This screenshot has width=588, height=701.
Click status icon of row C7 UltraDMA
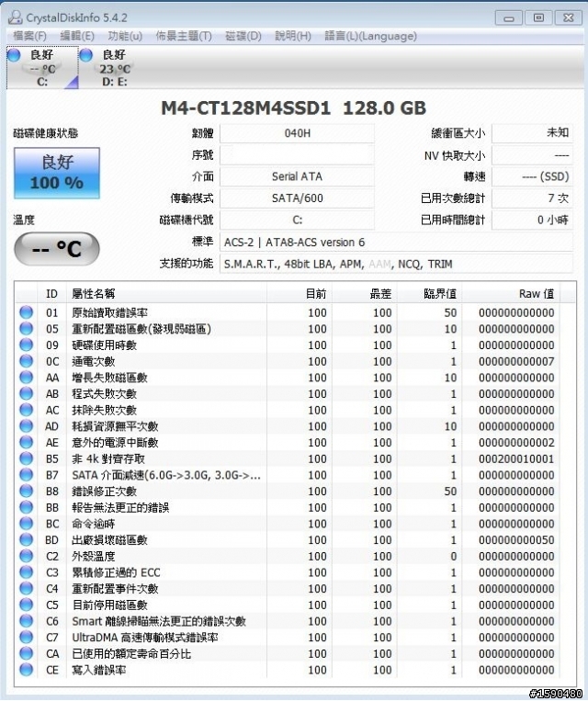pyautogui.click(x=27, y=637)
